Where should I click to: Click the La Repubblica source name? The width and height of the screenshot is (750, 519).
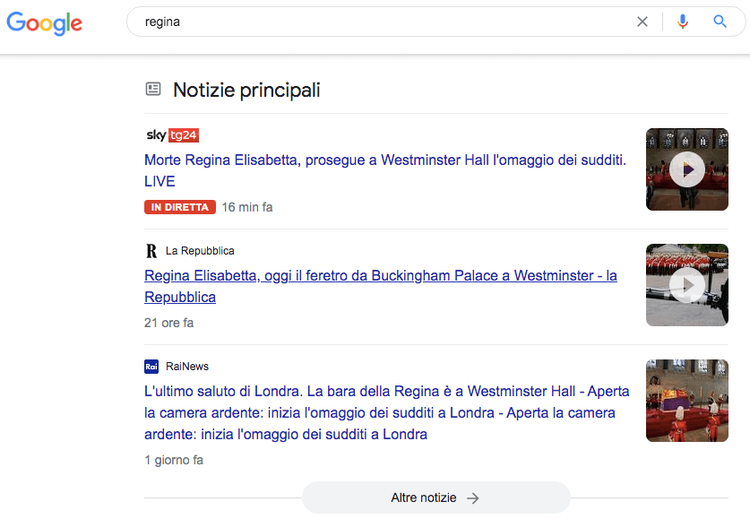tap(200, 251)
